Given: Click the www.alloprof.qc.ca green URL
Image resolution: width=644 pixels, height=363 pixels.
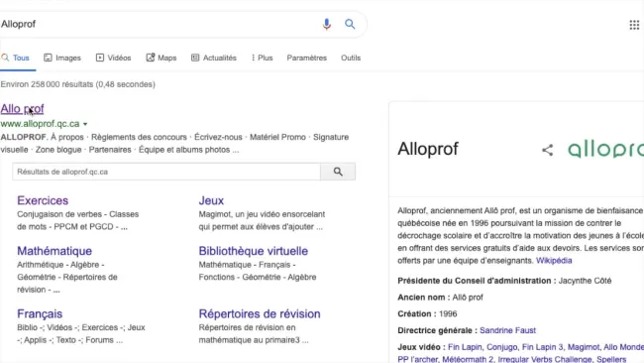Looking at the screenshot, I should click(41, 124).
